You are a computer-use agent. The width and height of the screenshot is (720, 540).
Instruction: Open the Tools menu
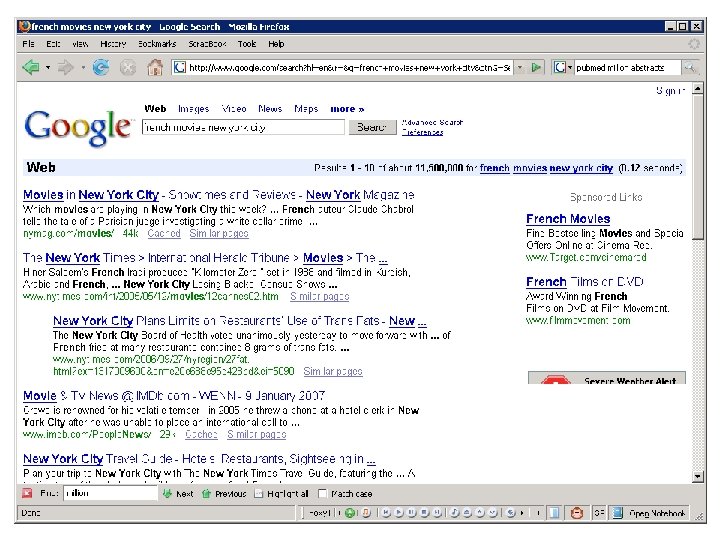247,44
